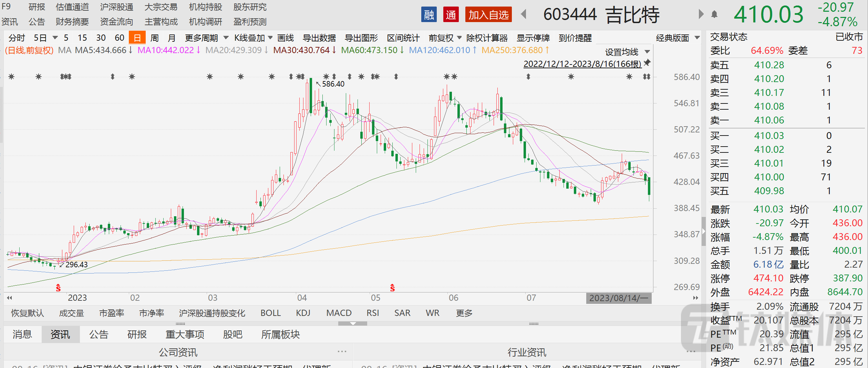Click the bell alert icon beside stock name
This screenshot has height=368, width=868.
click(x=714, y=14)
